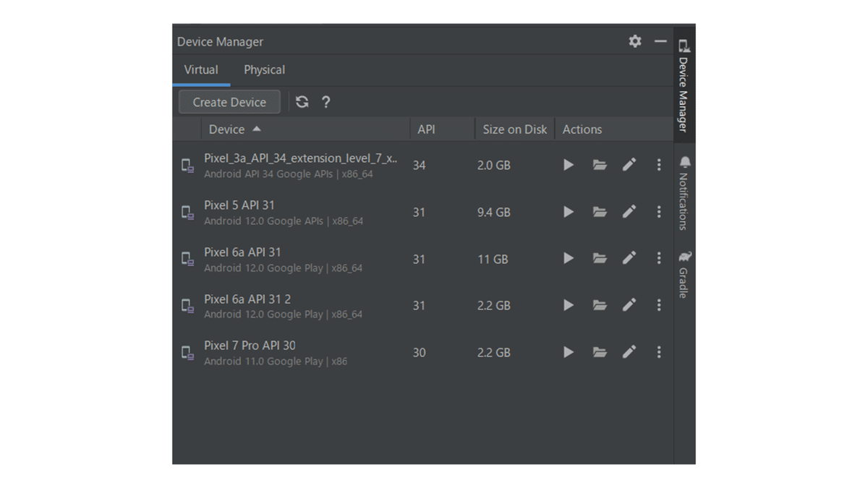Screen dimensions: 868x488
Task: Select the Pixel 5 API 31 device name
Action: 239,205
